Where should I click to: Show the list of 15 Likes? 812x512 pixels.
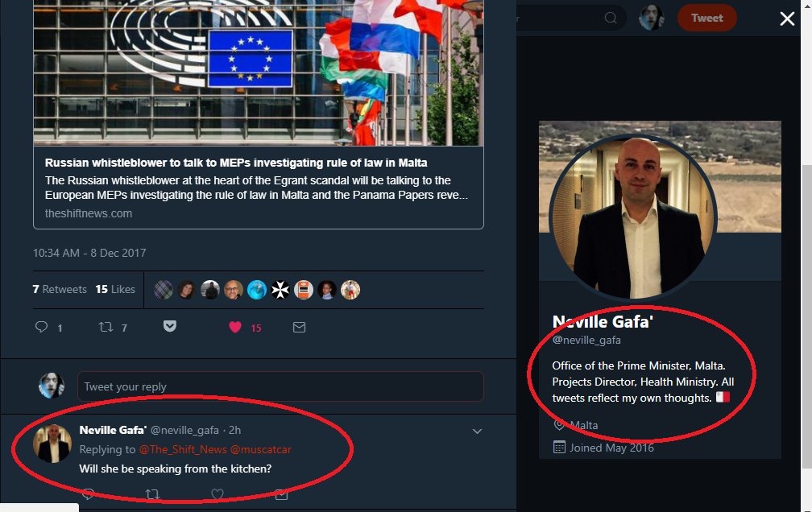point(115,289)
